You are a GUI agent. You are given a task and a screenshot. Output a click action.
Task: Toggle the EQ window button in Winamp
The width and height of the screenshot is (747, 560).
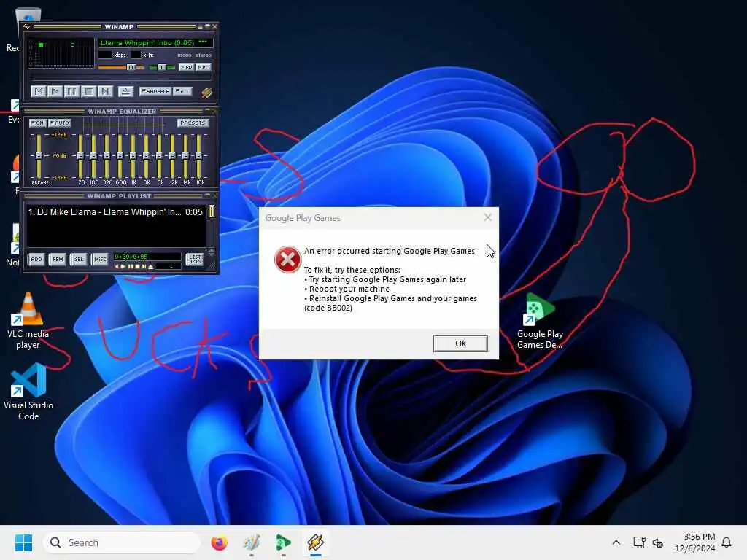(x=186, y=67)
